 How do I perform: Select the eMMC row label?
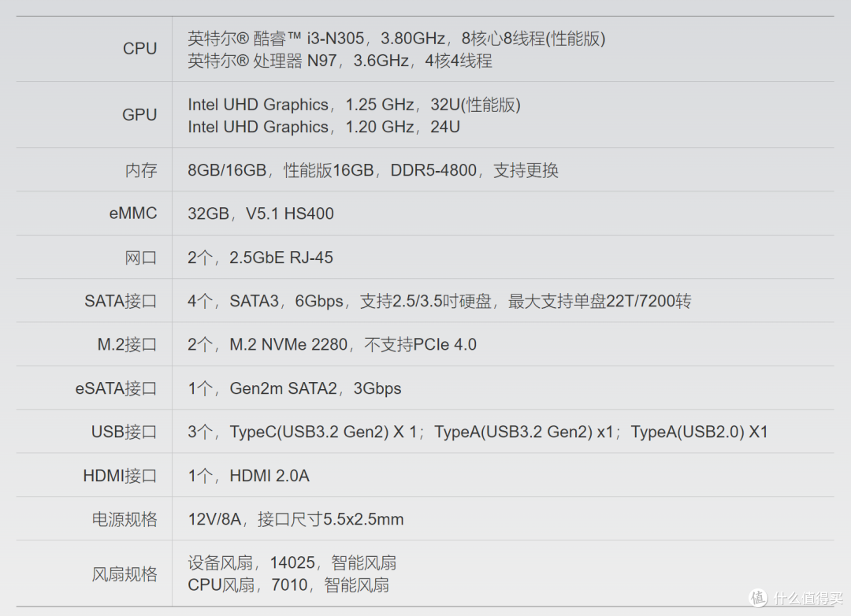133,213
